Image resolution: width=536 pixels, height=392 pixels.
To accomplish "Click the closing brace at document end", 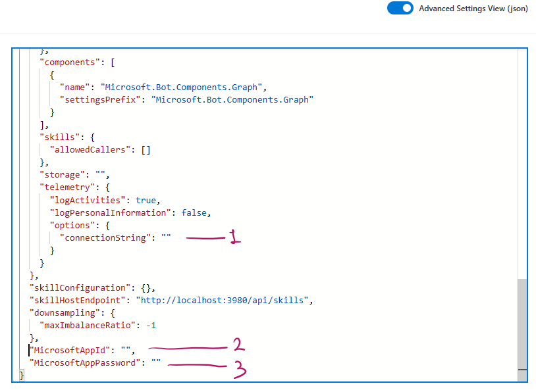I will (x=22, y=375).
